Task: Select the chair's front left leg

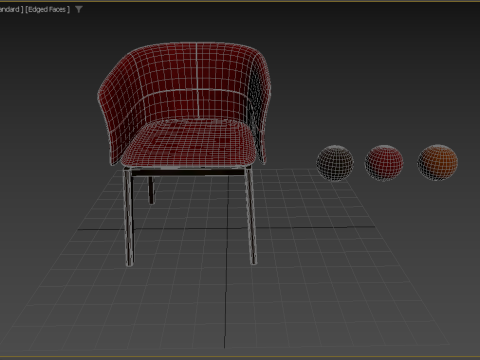Action: point(128,217)
